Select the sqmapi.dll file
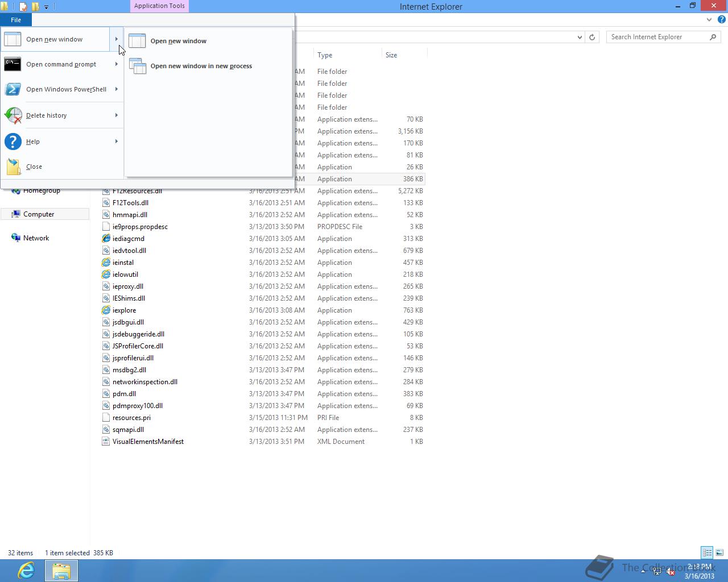Screen dimensions: 728x582 click(x=128, y=430)
